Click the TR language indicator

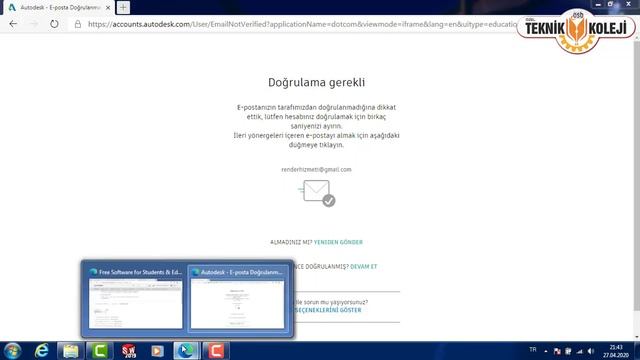533,350
